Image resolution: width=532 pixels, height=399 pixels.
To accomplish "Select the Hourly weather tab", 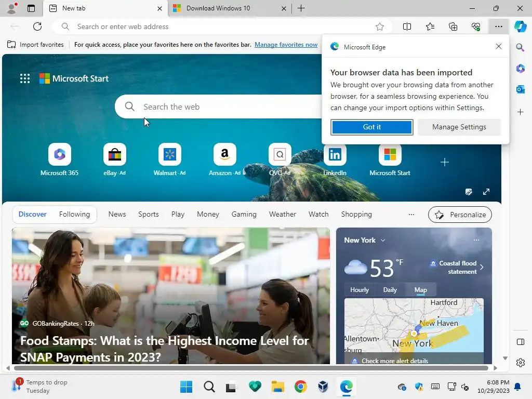I will pos(360,290).
